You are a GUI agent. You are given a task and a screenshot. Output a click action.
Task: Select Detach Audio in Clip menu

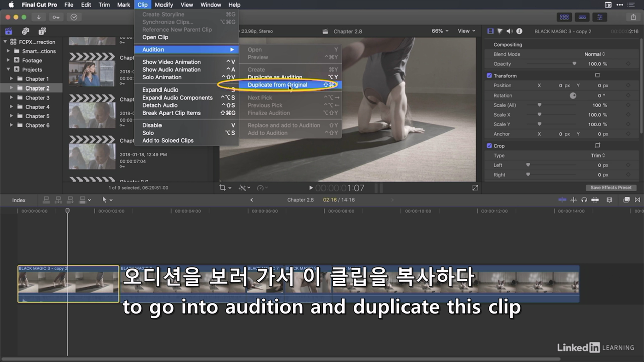pyautogui.click(x=187, y=105)
